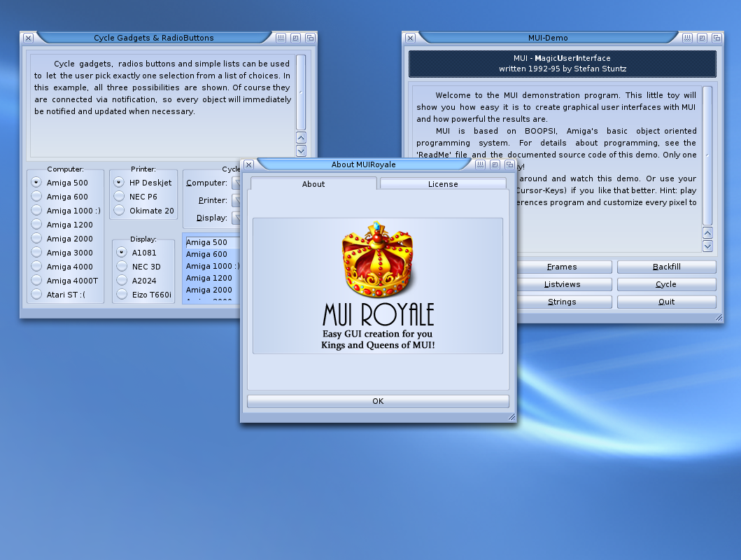
Task: Click Quit in the MUI-Demo window
Action: [x=666, y=302]
